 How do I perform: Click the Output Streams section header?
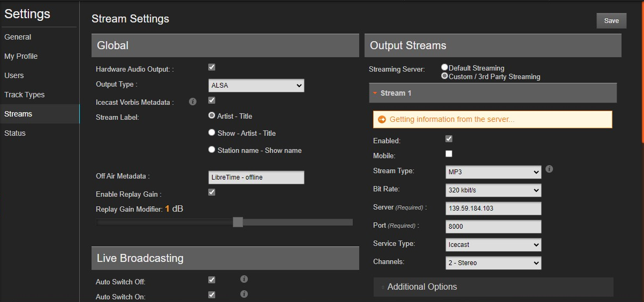[493, 45]
